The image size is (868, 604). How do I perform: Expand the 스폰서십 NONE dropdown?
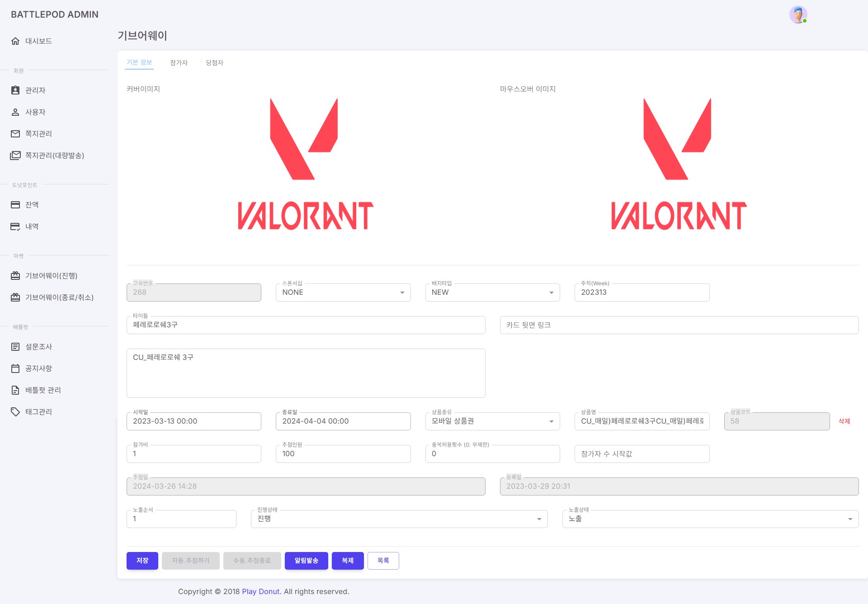pos(343,293)
